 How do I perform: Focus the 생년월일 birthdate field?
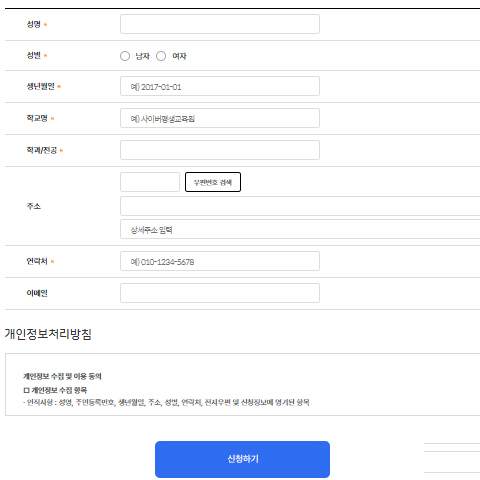220,86
